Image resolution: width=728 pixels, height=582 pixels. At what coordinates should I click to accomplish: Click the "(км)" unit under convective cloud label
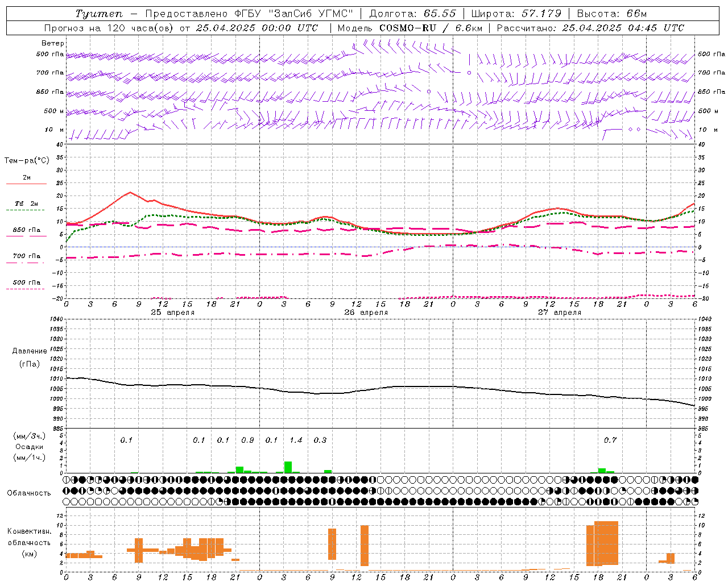click(x=29, y=554)
